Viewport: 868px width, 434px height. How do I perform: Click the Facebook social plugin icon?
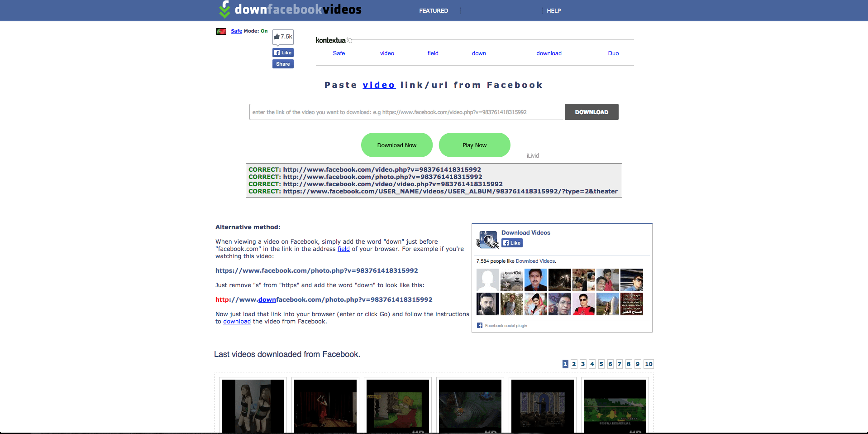click(x=480, y=325)
